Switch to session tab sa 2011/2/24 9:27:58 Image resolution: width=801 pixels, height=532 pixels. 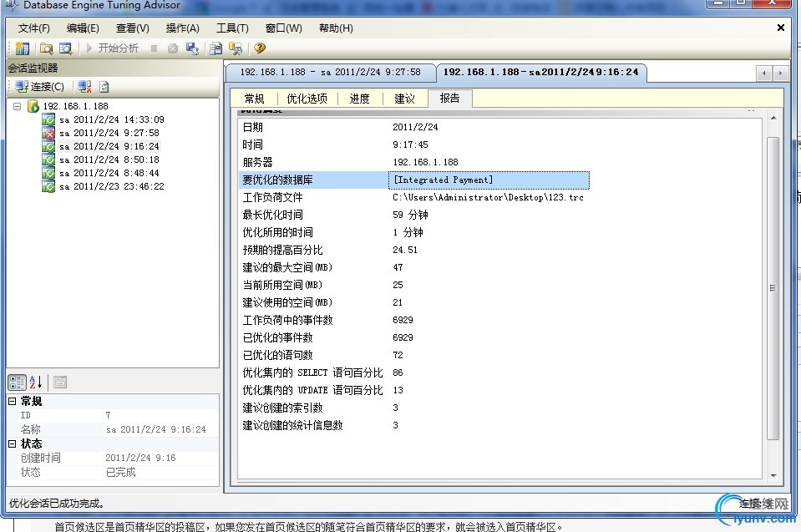330,72
